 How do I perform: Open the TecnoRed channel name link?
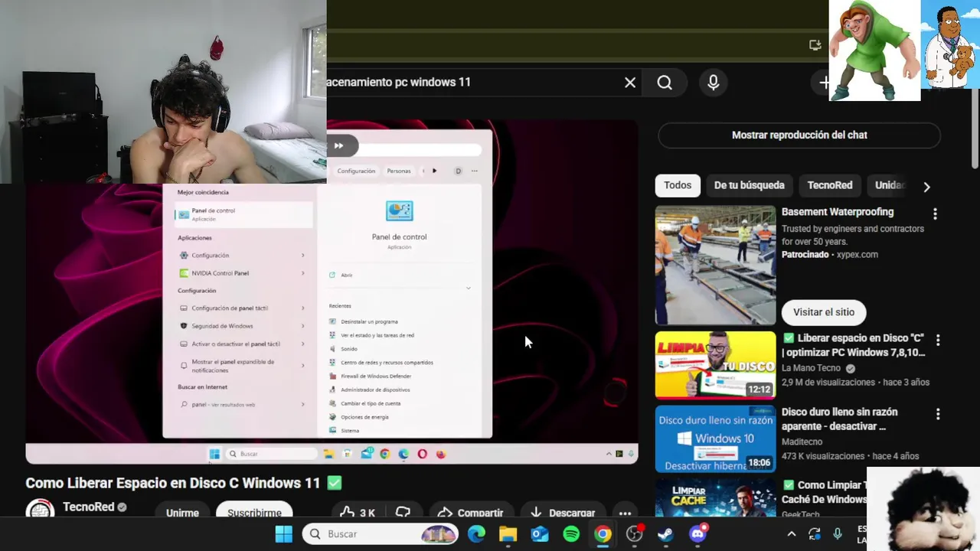tap(89, 507)
